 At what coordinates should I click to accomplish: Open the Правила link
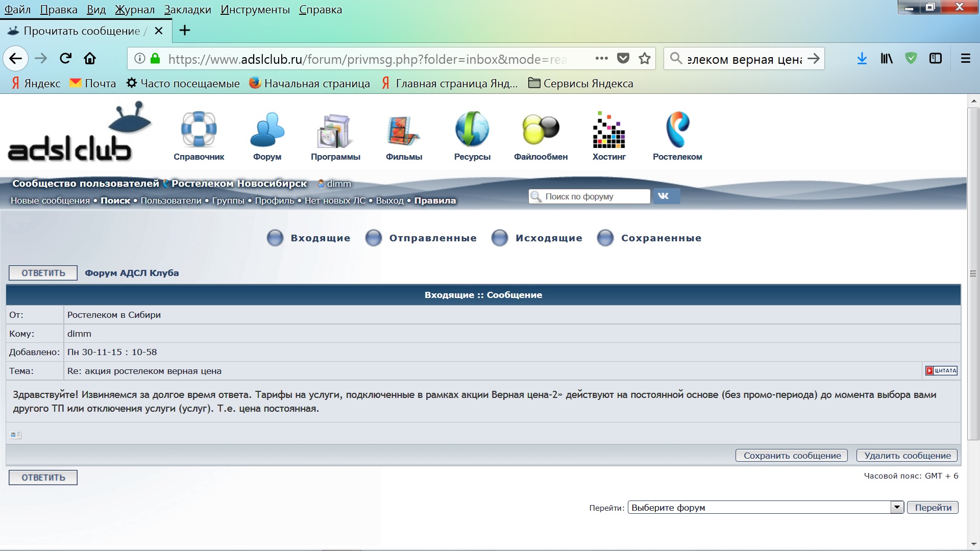[435, 201]
